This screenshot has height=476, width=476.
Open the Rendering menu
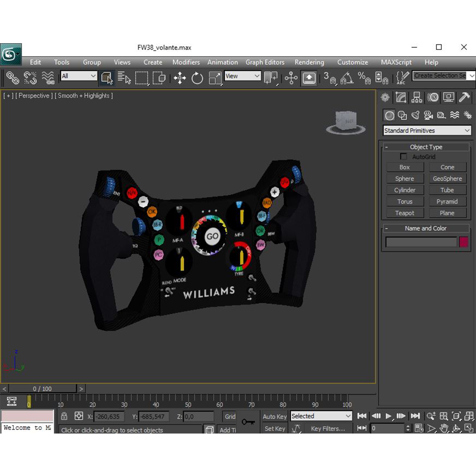(309, 62)
